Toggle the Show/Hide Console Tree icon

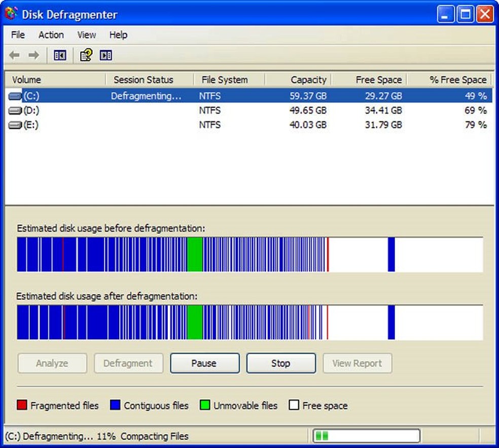60,55
